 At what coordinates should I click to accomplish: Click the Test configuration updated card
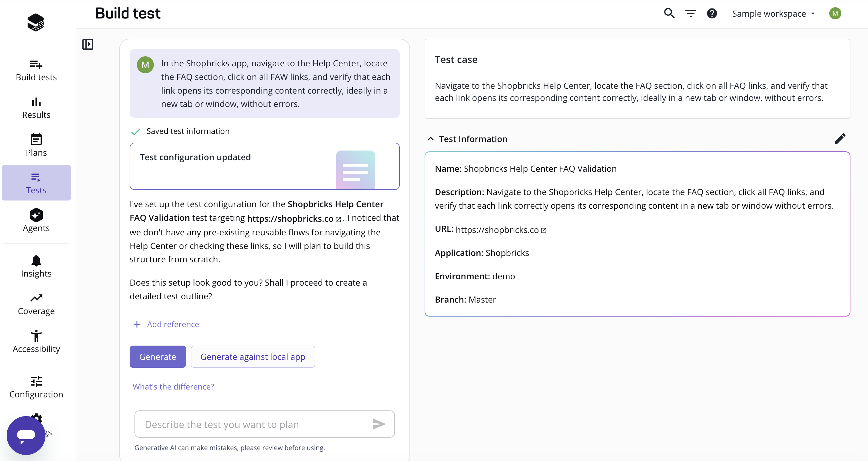click(264, 166)
